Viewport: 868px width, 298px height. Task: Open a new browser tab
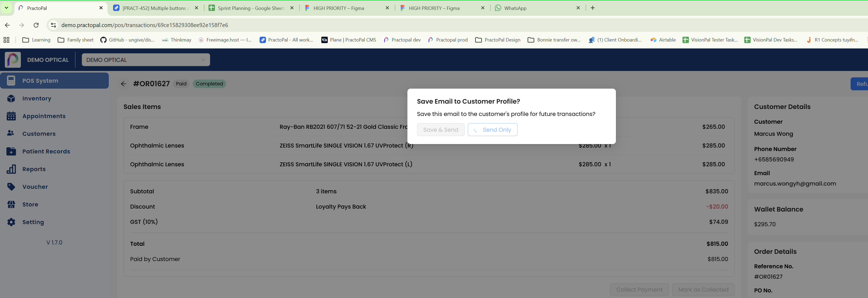[593, 8]
